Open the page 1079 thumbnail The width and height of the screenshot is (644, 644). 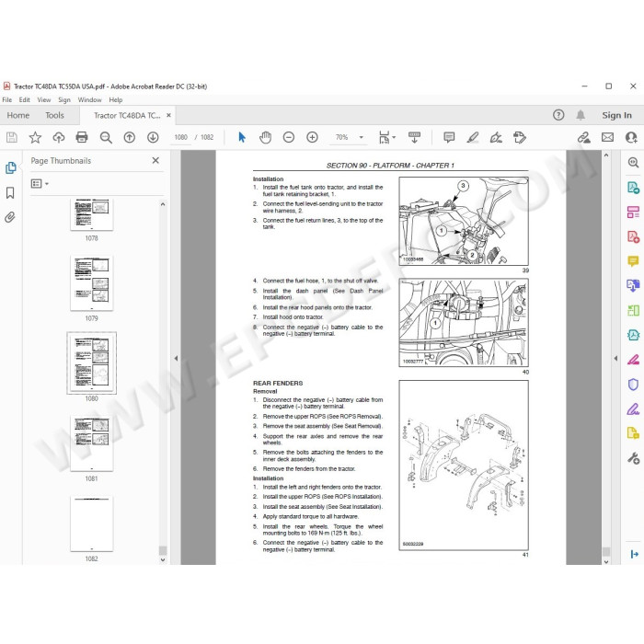coord(92,283)
